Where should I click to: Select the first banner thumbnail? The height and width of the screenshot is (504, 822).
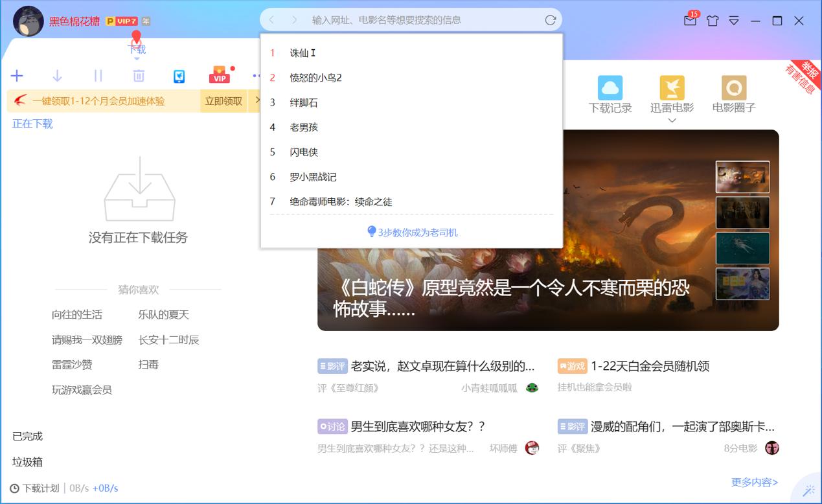(x=742, y=177)
